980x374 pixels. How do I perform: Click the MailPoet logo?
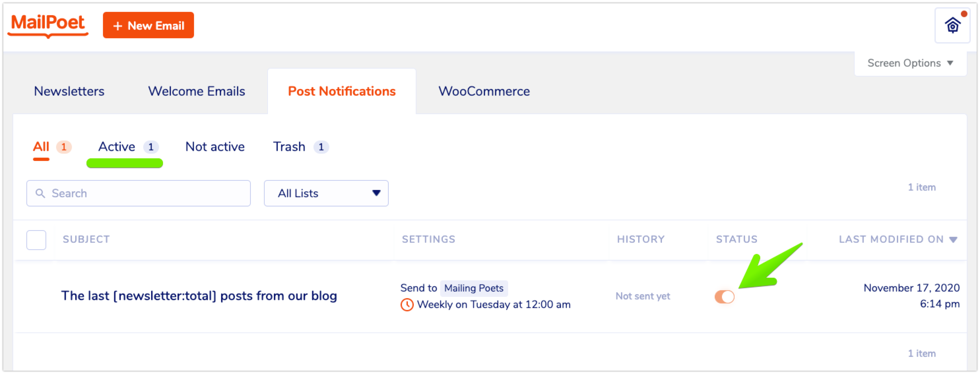coord(48,24)
